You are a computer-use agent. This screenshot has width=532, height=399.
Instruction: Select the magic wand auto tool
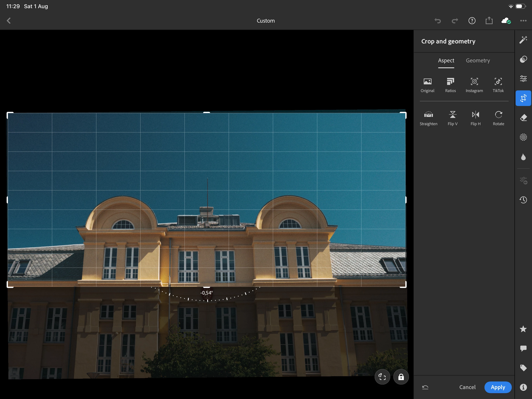[x=523, y=40]
